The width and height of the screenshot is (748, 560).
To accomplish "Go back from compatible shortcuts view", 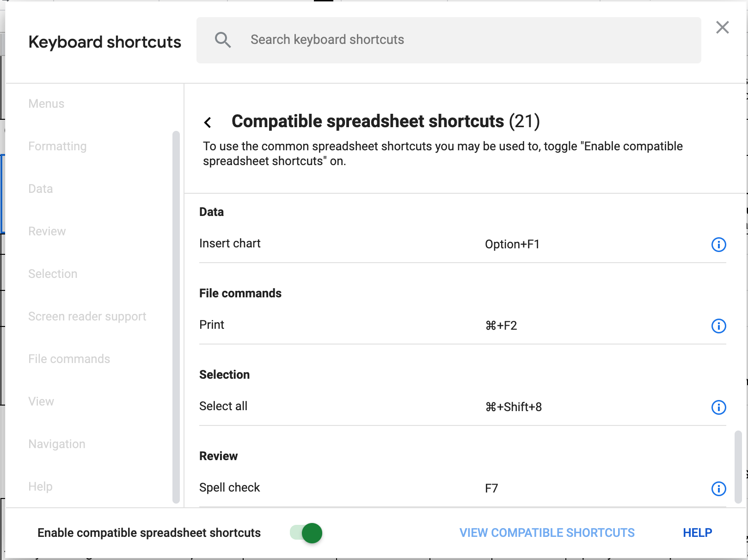I will tap(207, 122).
